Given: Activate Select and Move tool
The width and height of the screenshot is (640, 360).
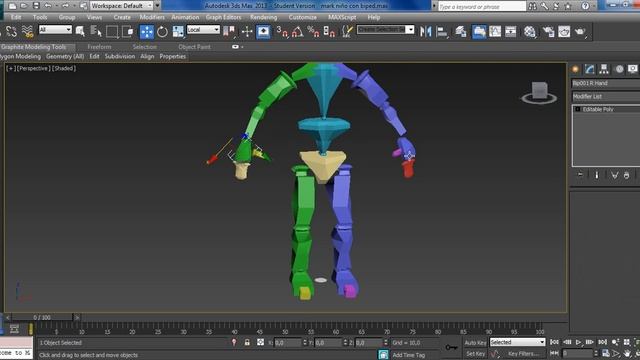Looking at the screenshot, I should (147, 31).
